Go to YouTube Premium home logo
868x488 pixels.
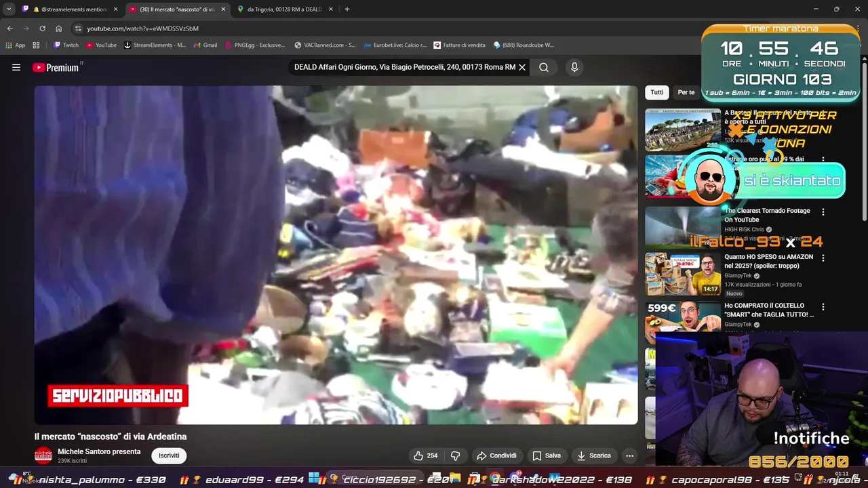click(x=56, y=67)
